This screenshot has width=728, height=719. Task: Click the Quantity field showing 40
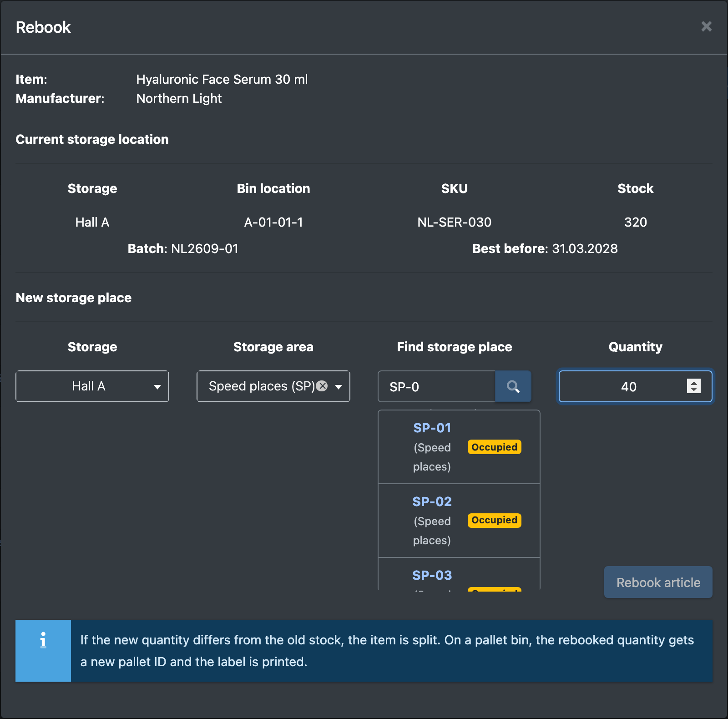click(635, 386)
